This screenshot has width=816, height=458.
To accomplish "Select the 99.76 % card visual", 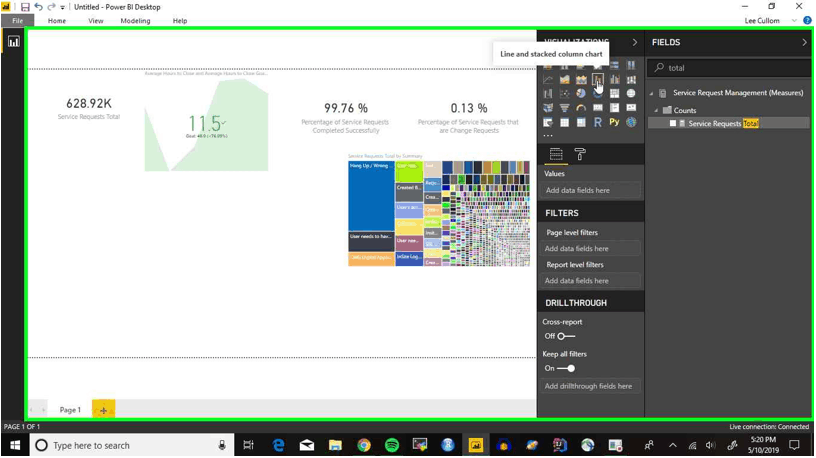I will click(346, 118).
